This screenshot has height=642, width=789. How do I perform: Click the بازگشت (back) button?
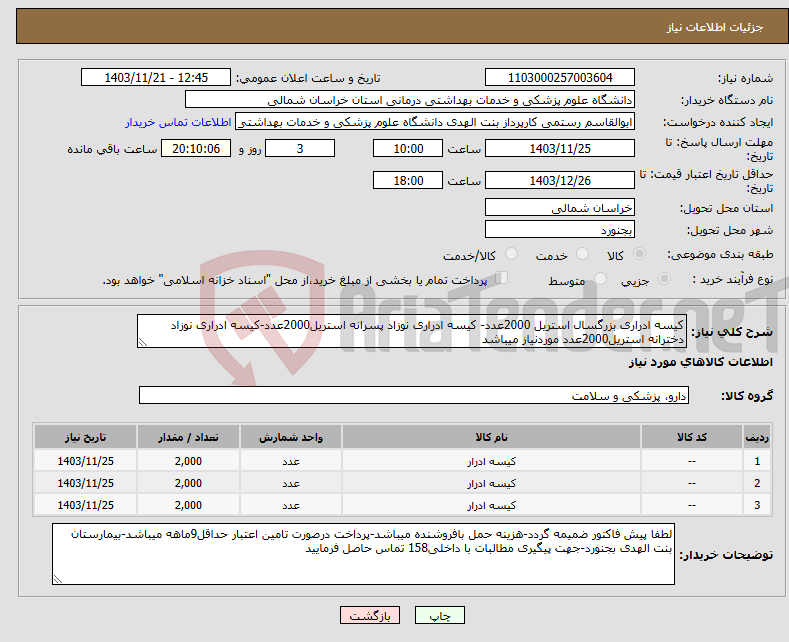pos(370,615)
